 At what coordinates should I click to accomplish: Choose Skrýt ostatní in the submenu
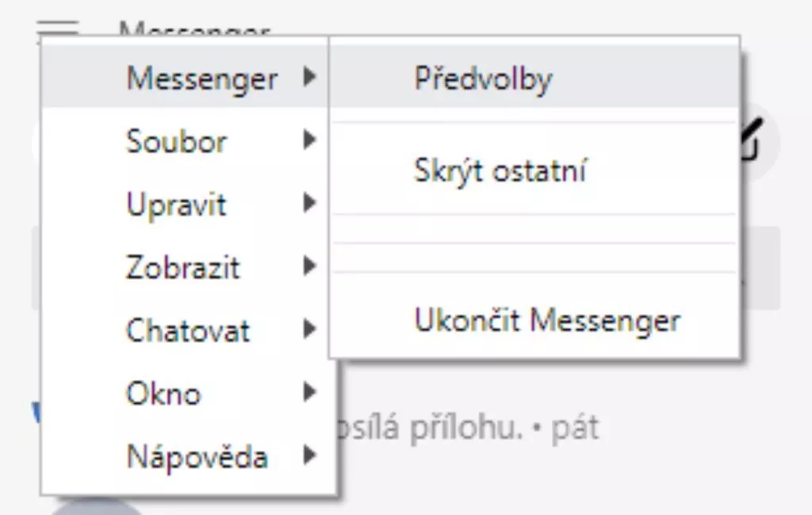[500, 170]
